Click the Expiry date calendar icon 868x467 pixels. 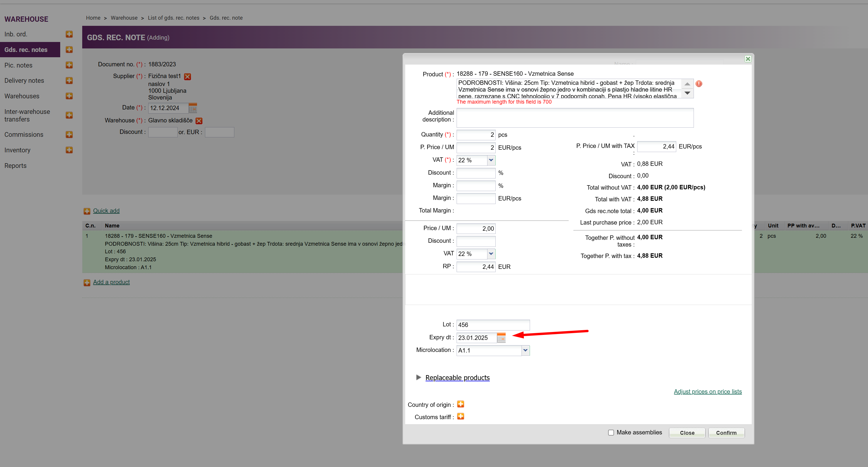[501, 338]
